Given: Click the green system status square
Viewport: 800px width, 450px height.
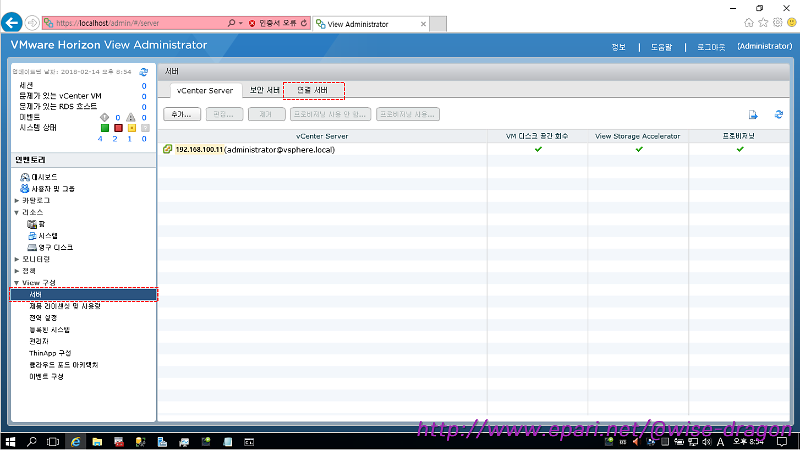Looking at the screenshot, I should tap(105, 128).
